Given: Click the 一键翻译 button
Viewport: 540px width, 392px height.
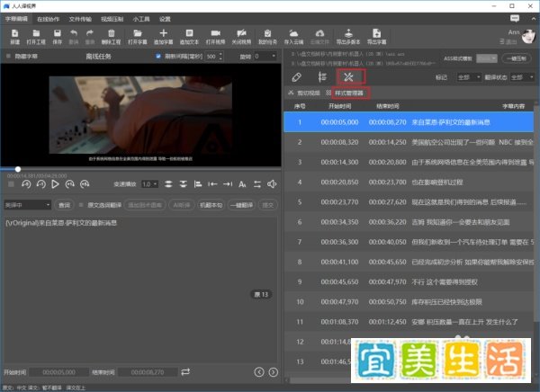Looking at the screenshot, I should click(242, 205).
